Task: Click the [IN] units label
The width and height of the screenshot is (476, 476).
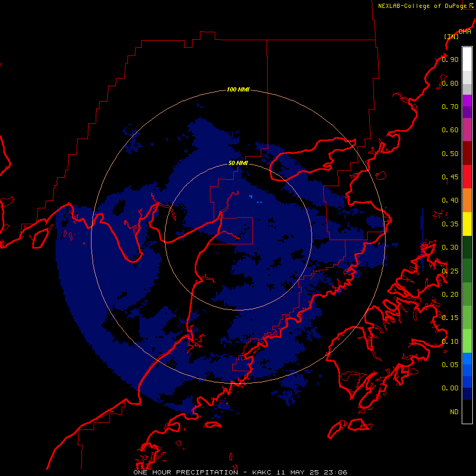Action: (x=452, y=36)
